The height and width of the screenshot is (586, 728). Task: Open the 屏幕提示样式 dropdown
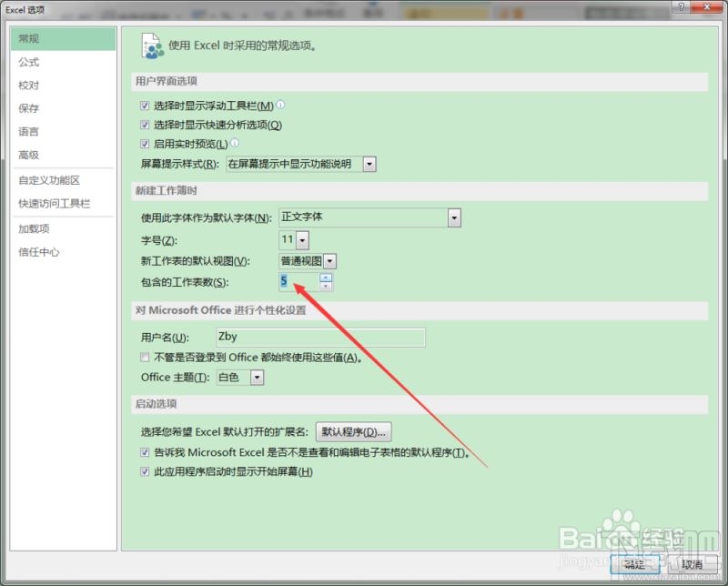369,165
